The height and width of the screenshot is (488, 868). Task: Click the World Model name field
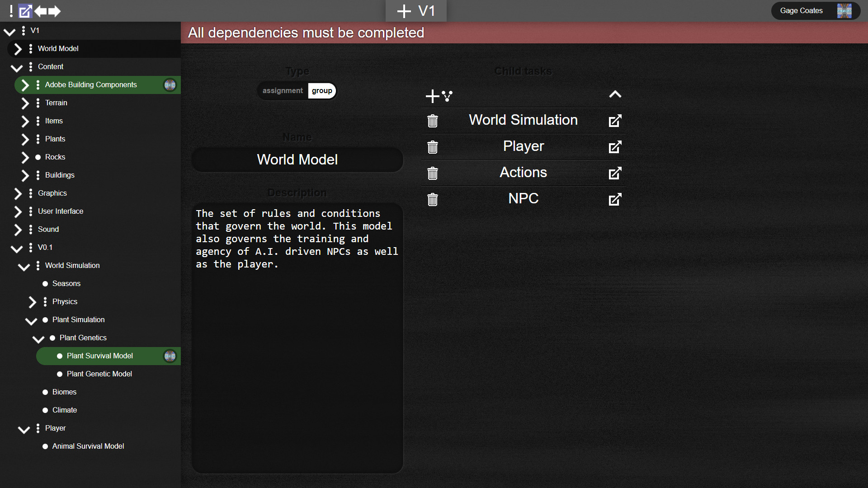click(x=297, y=160)
